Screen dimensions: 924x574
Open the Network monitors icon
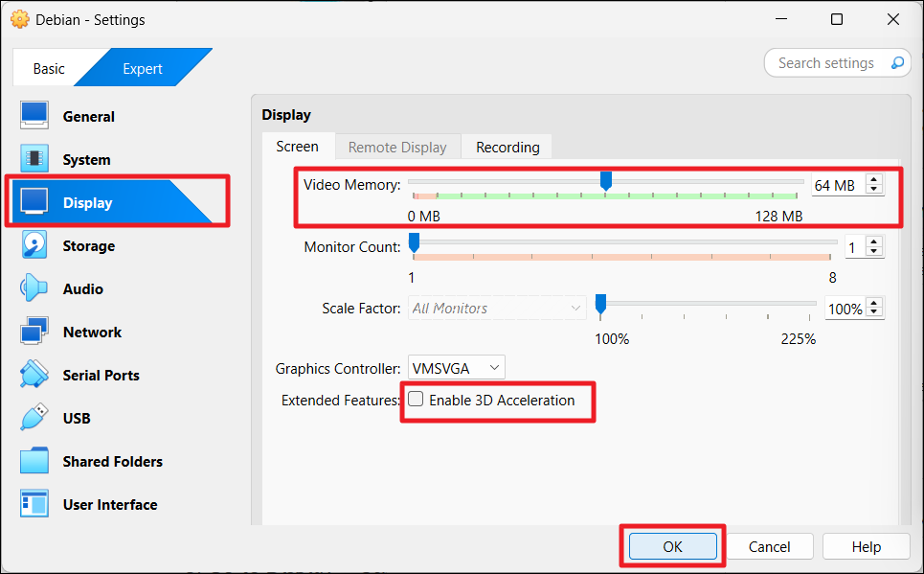(x=34, y=332)
